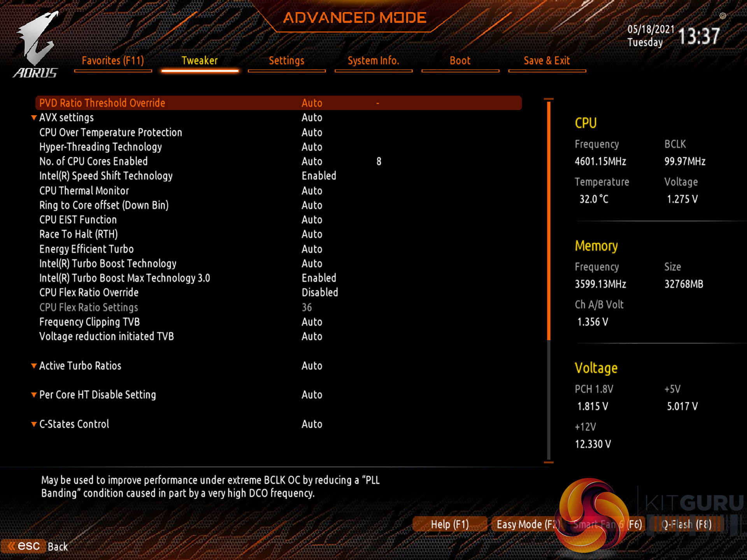
Task: Expand Per Core HT Disable Setting
Action: tap(97, 395)
